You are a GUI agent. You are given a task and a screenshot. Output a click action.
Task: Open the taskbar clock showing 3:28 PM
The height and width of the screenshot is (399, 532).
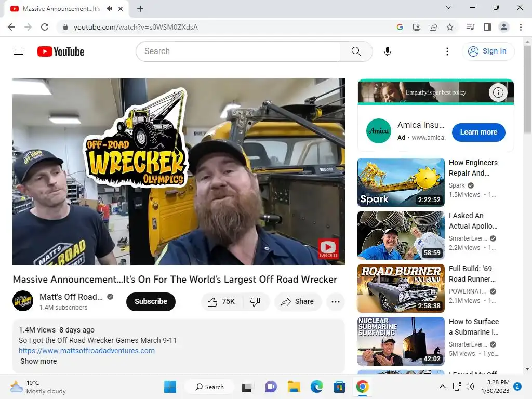click(495, 387)
